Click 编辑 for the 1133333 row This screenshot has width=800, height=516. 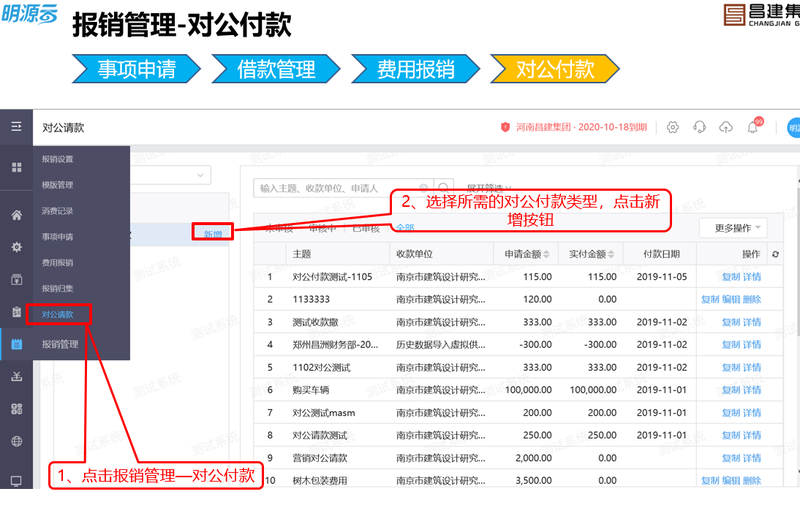[731, 300]
